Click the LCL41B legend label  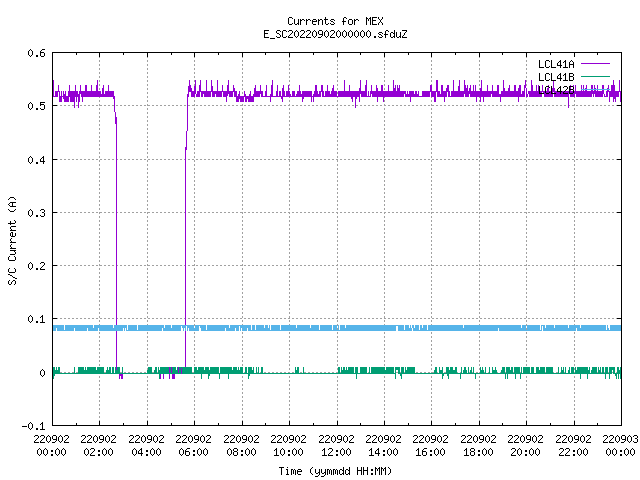click(x=556, y=77)
